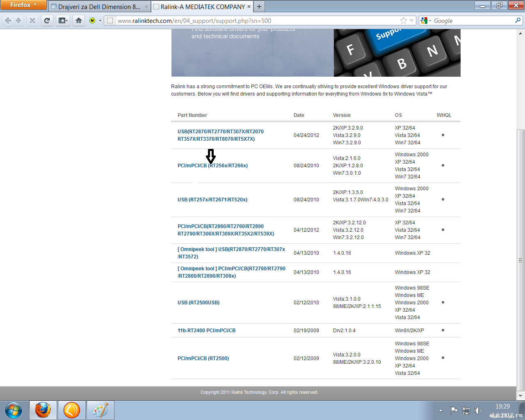525x420 pixels.
Task: Go back to the previous page
Action: 8,21
